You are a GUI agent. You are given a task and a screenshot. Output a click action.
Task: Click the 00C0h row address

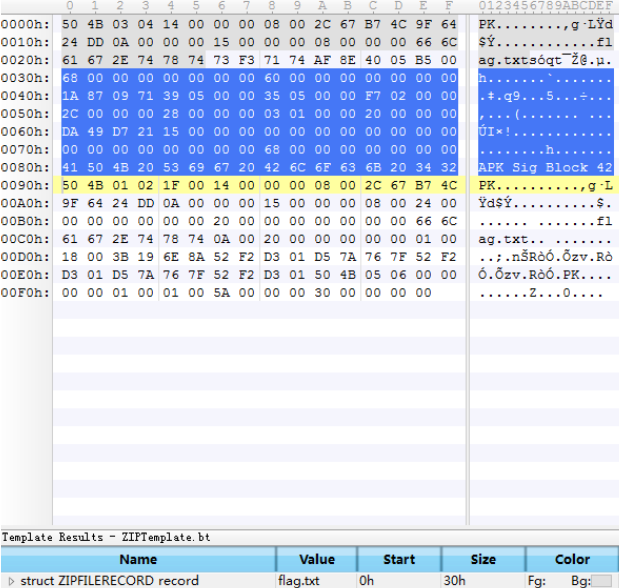25,239
